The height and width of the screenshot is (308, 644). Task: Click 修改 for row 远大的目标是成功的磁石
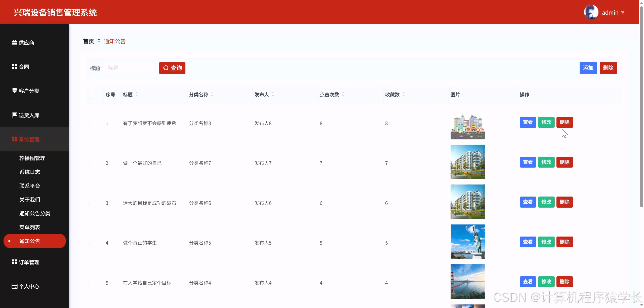[x=546, y=202]
